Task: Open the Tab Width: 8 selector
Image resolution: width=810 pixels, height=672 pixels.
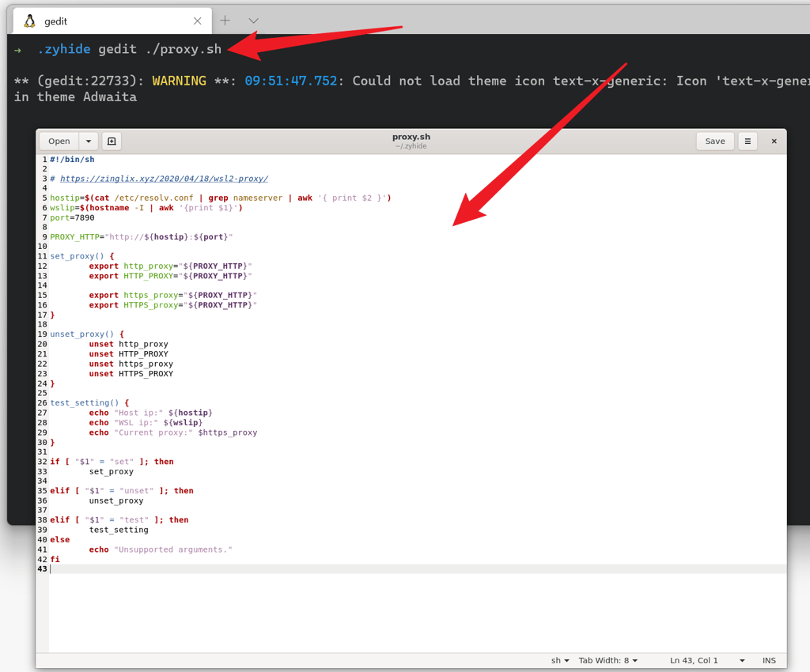Action: pyautogui.click(x=608, y=660)
